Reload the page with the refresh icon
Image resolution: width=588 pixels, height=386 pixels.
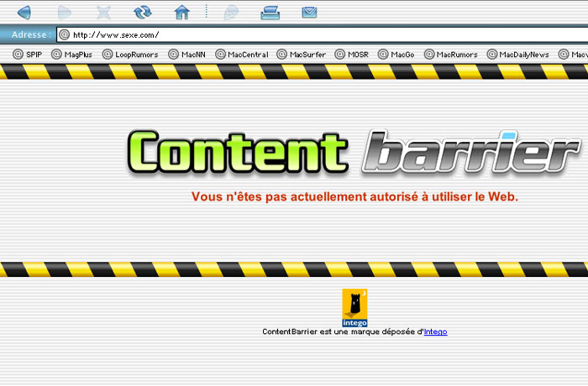pyautogui.click(x=143, y=13)
